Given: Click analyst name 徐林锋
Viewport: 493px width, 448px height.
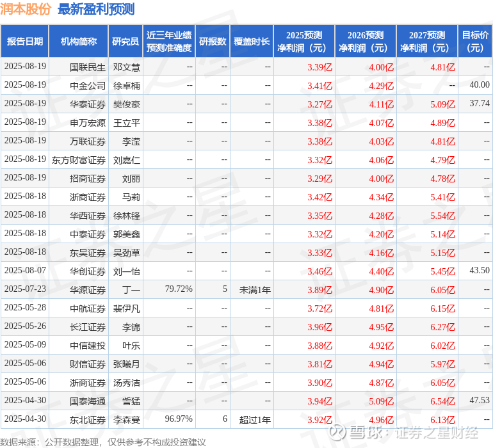Looking at the screenshot, I should [126, 215].
